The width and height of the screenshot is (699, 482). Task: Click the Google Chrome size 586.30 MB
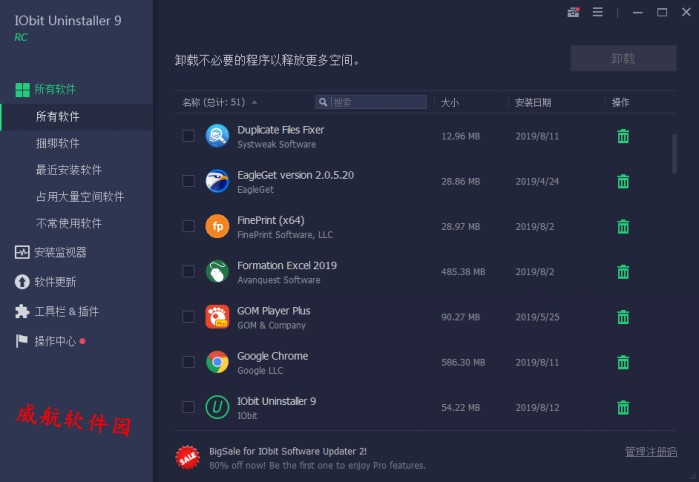coord(463,363)
